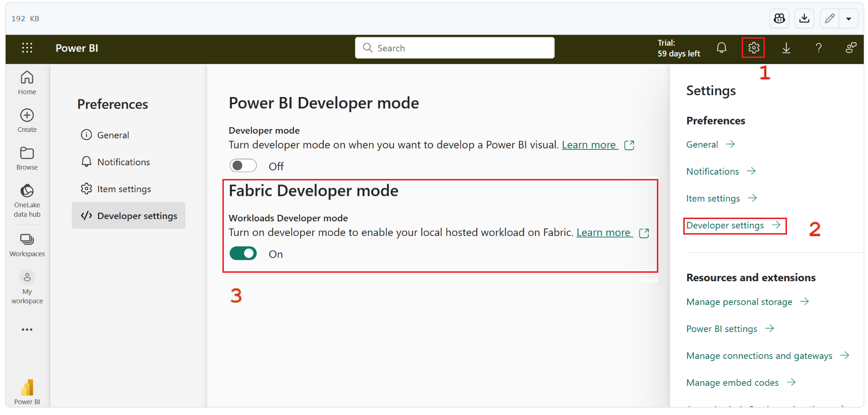Open the app launcher grid icon
The width and height of the screenshot is (868, 415).
click(x=27, y=48)
